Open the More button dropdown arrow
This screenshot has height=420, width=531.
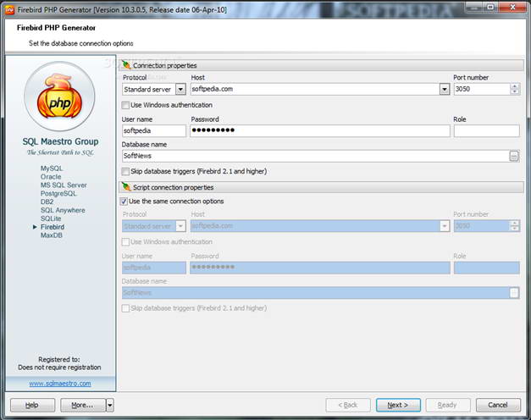[109, 405]
